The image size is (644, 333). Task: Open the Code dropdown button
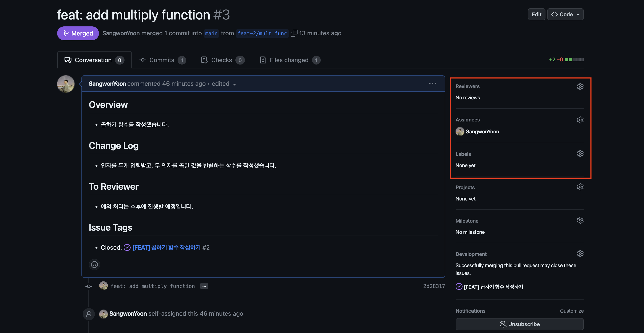tap(565, 15)
